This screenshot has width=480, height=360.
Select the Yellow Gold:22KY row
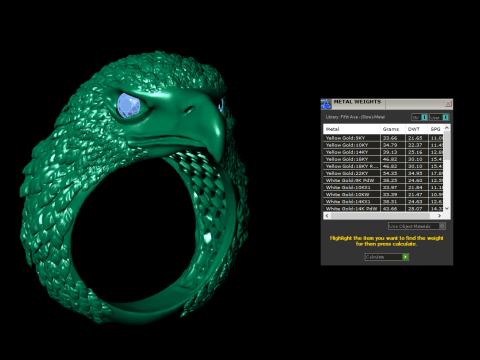tap(383, 173)
